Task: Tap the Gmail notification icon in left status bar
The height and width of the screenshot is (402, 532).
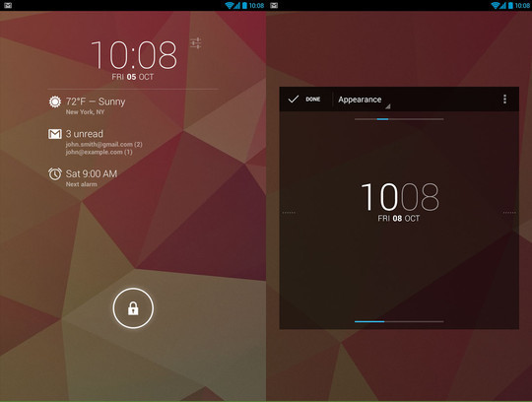Action: pyautogui.click(x=8, y=6)
